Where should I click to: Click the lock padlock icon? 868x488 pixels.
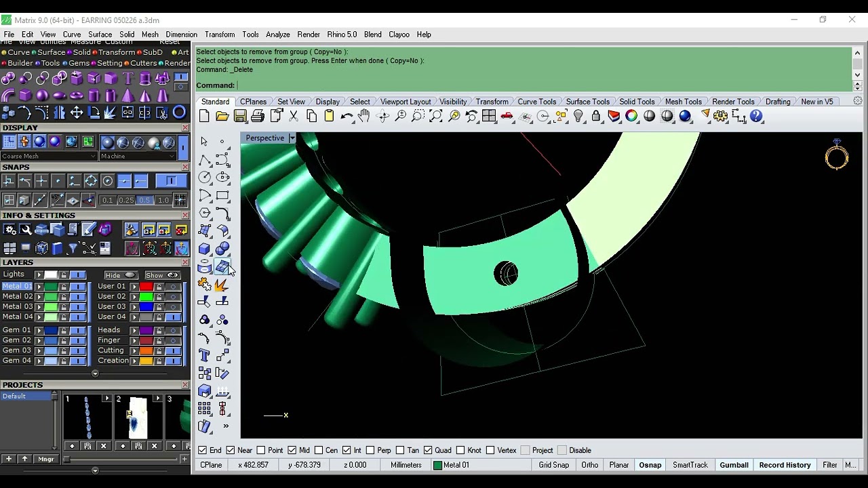596,117
